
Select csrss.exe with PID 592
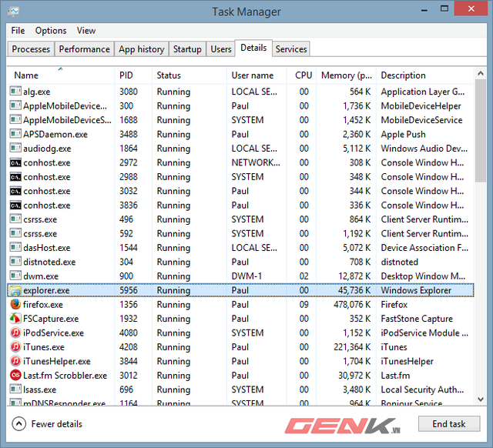[240, 233]
